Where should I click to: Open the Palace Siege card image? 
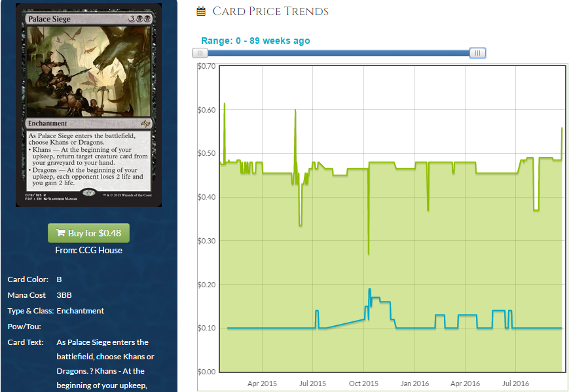click(88, 105)
